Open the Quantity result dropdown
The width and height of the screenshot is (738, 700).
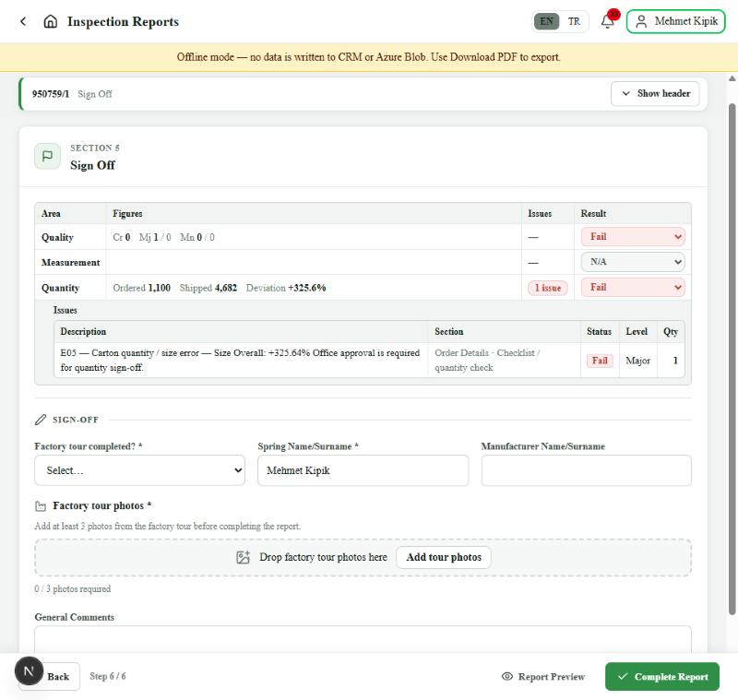click(633, 288)
